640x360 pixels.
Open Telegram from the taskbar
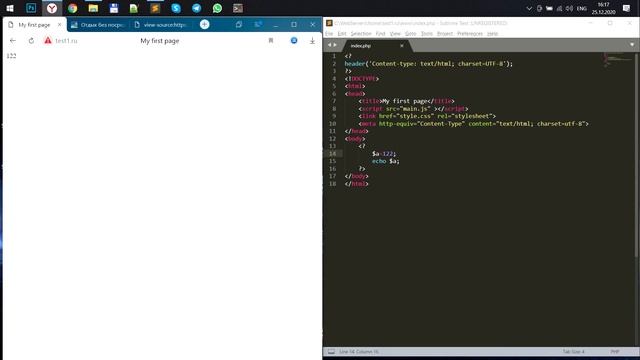[x=197, y=8]
